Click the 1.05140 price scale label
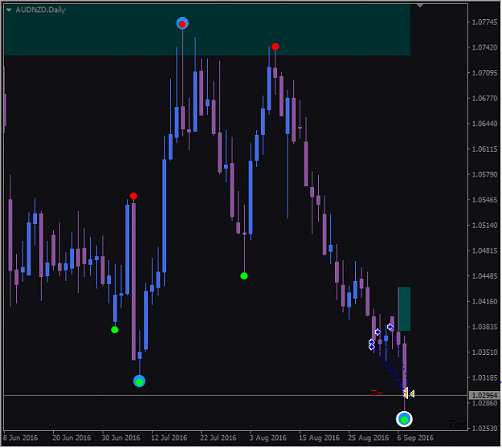Screen dimensions: 502x448 coord(484,226)
